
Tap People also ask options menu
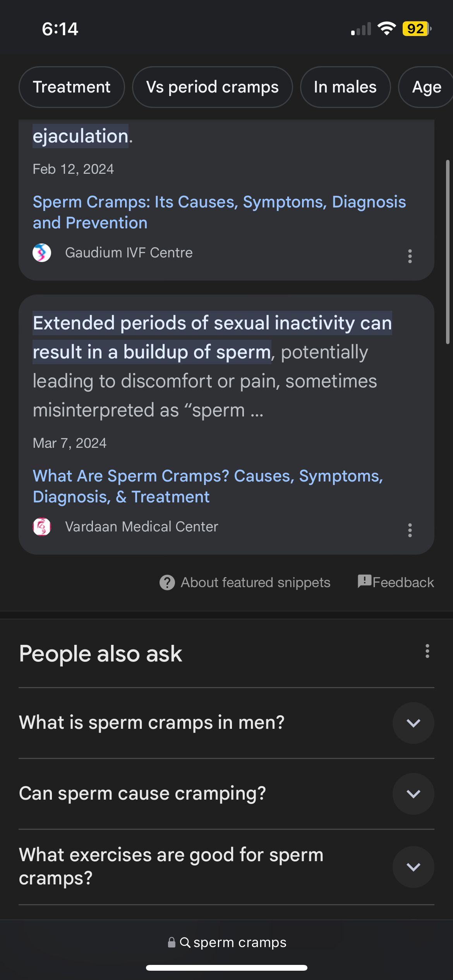tap(427, 651)
